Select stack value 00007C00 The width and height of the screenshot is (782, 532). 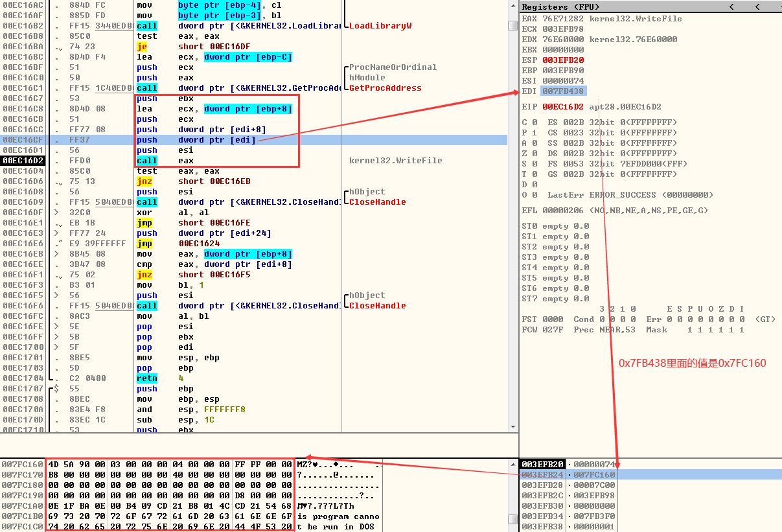click(x=593, y=485)
